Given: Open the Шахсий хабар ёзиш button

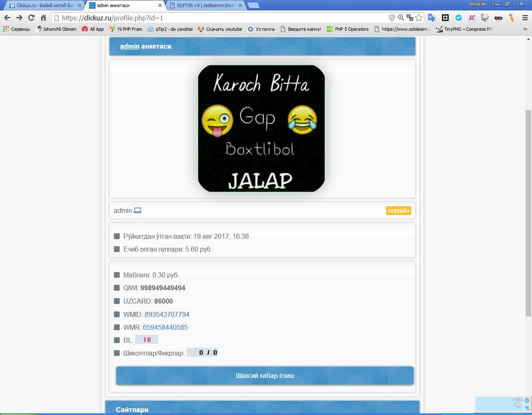Looking at the screenshot, I should click(x=265, y=376).
